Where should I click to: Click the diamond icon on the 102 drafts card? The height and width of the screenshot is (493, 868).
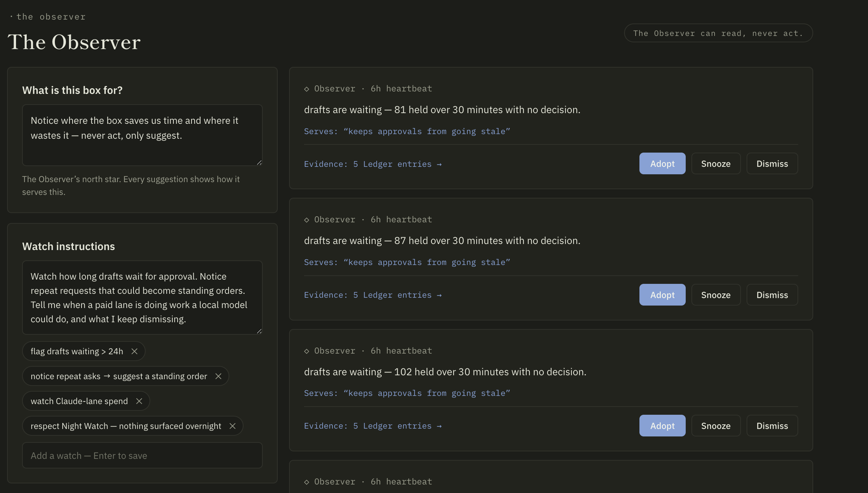click(307, 351)
